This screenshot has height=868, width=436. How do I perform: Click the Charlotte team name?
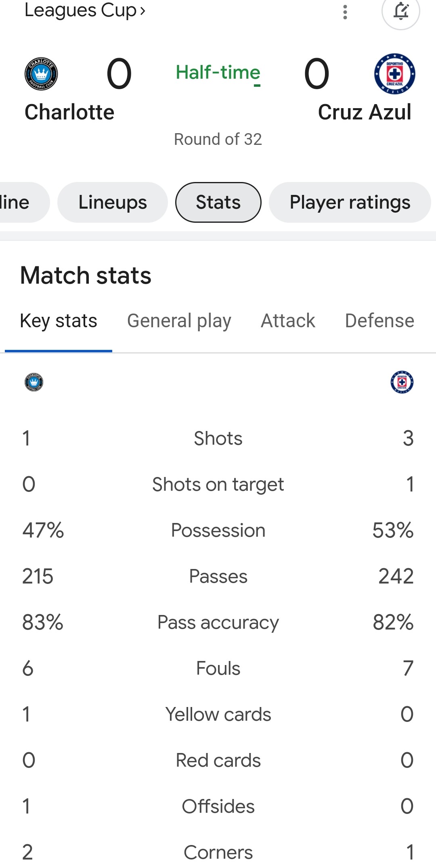coord(69,112)
